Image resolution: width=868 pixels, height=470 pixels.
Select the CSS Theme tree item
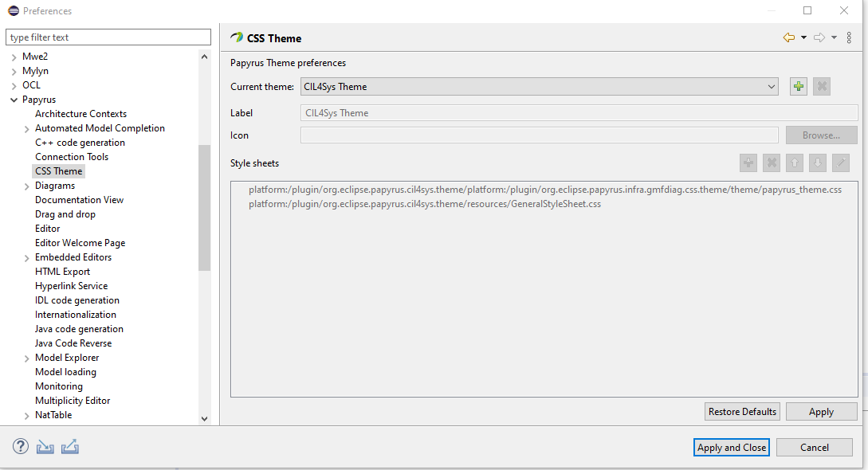point(59,170)
